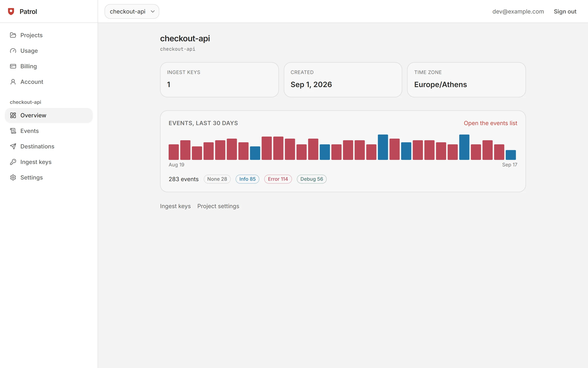This screenshot has width=588, height=368.
Task: Click the Time Zone Europe/Athens card
Action: coord(466,80)
